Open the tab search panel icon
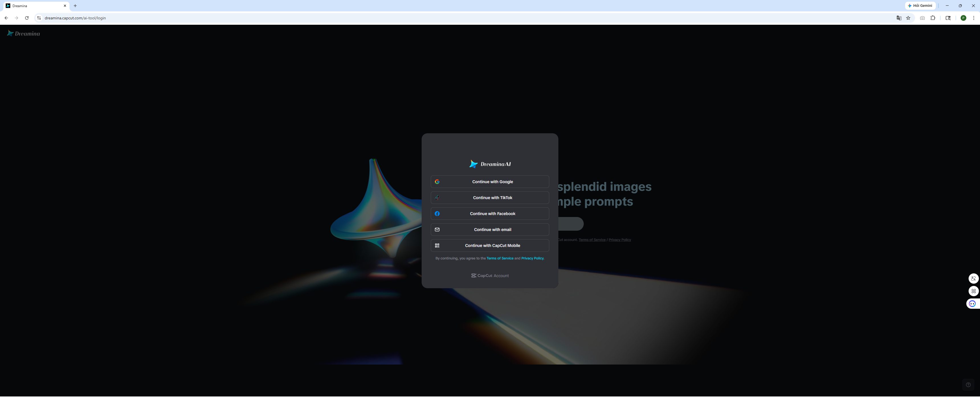 (948, 18)
